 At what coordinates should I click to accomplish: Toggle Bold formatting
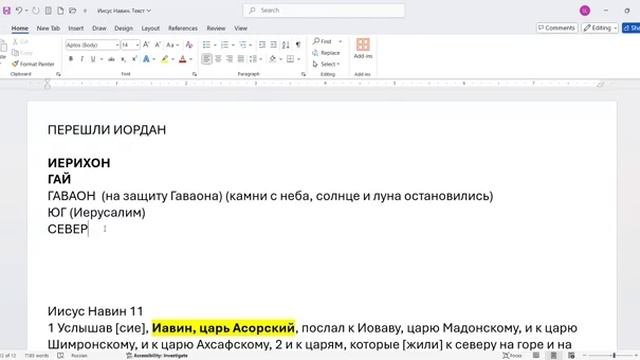pyautogui.click(x=71, y=59)
